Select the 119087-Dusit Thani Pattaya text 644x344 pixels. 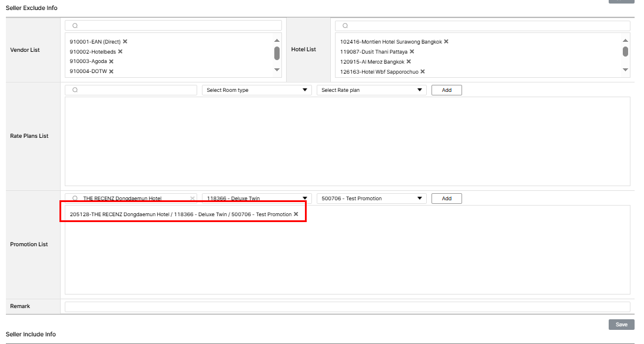pos(374,52)
